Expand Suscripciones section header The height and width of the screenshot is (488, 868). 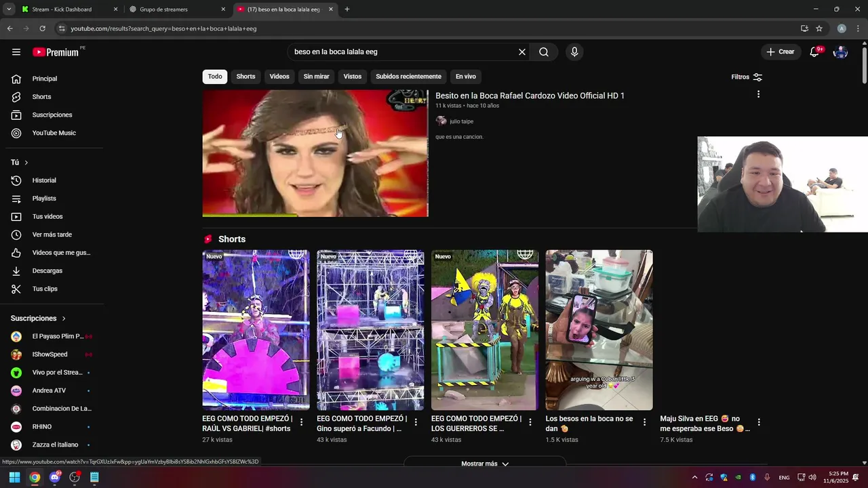pos(39,319)
